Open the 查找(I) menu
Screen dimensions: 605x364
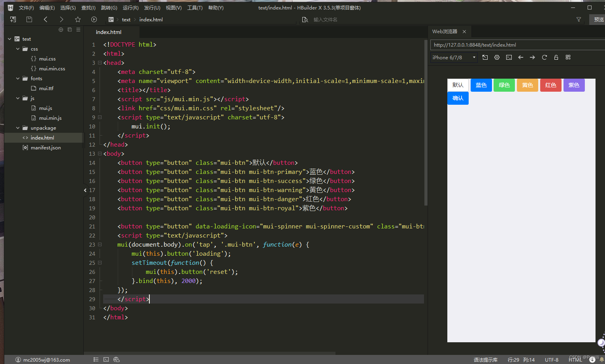[x=89, y=8]
